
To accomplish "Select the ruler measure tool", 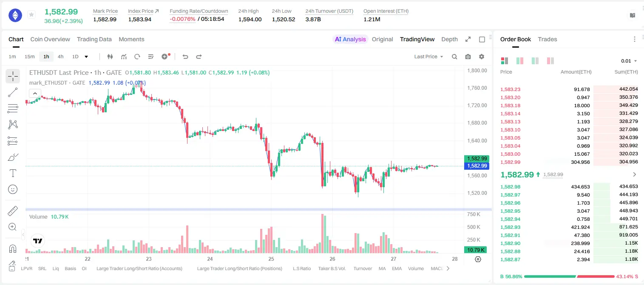I will [13, 211].
